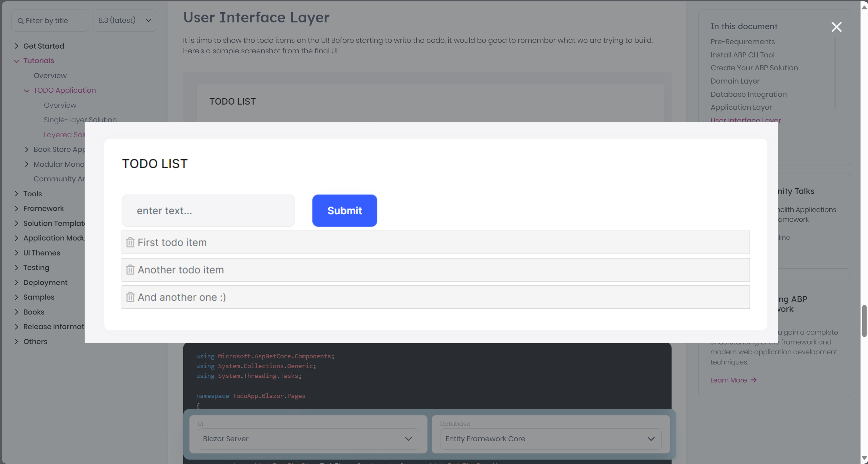This screenshot has width=868, height=464.
Task: Click the arrow icon next to Learn More
Action: (x=753, y=380)
